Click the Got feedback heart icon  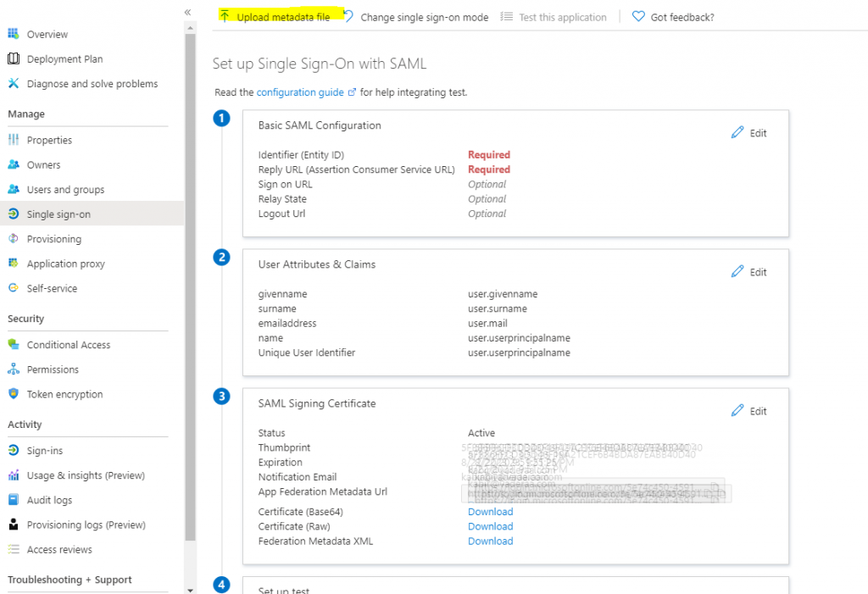(638, 17)
